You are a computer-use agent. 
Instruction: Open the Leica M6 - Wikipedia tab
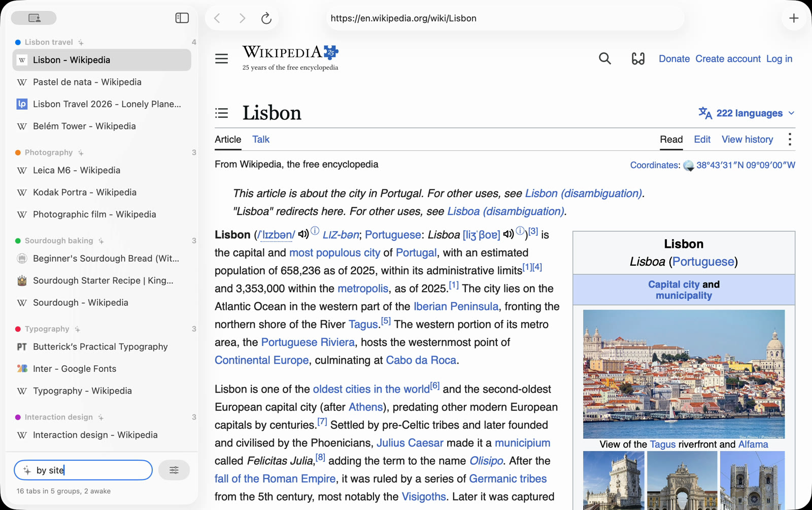coord(101,170)
